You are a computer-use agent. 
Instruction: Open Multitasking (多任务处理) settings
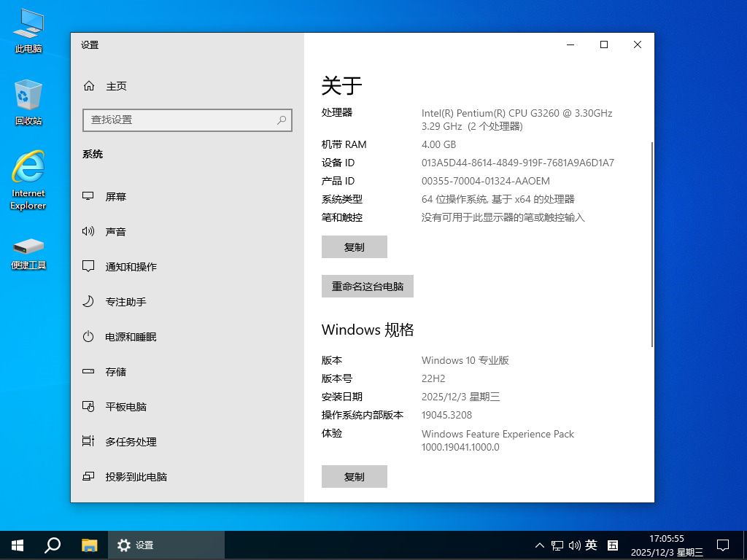pos(131,442)
